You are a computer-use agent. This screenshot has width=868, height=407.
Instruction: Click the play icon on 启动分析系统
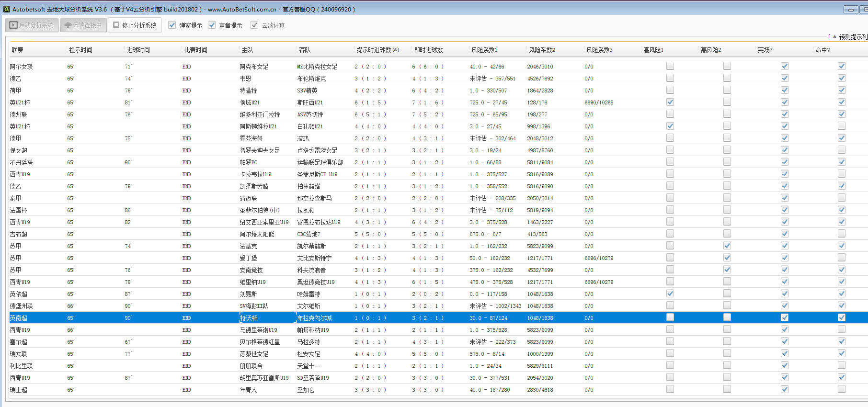13,25
